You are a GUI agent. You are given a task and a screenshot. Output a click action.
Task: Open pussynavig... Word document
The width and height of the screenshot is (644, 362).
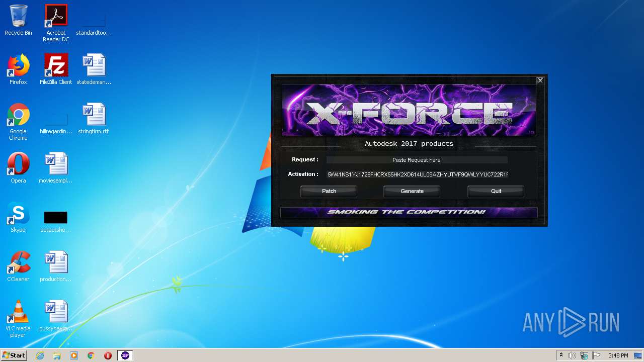56,316
